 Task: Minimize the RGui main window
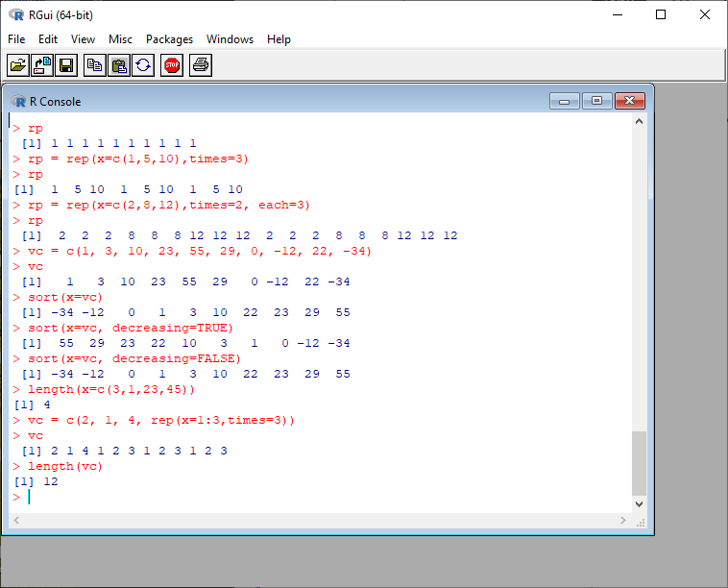(618, 14)
